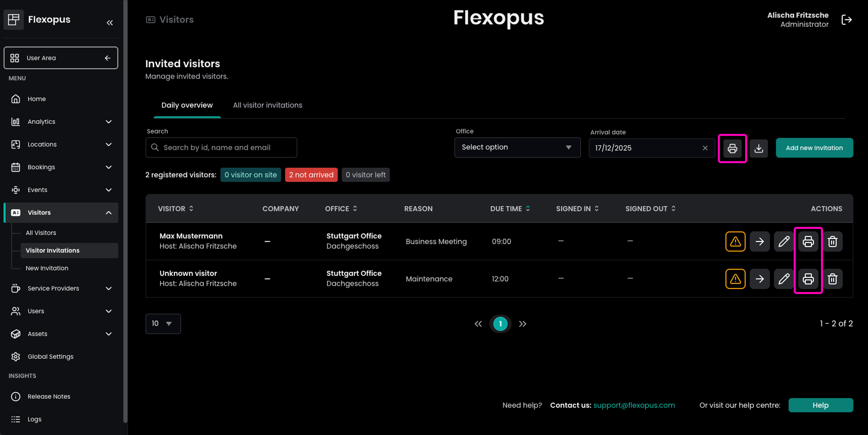
Task: Open the Office select dropdown
Action: tap(517, 148)
